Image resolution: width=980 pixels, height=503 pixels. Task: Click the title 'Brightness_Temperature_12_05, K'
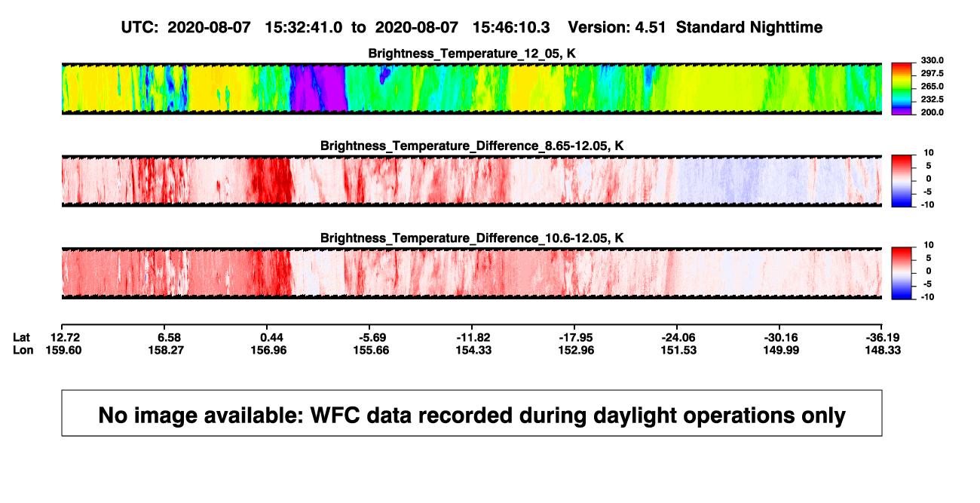472,53
